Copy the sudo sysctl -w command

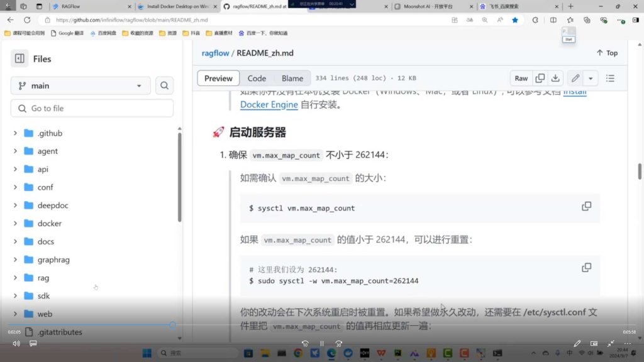[587, 268]
